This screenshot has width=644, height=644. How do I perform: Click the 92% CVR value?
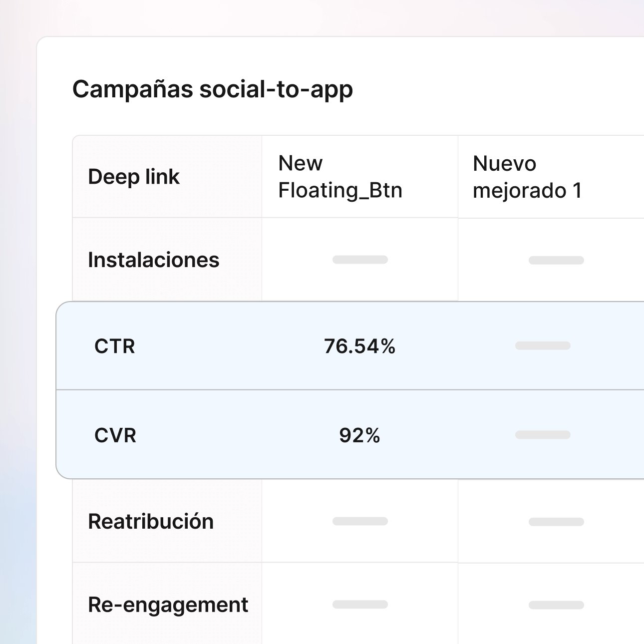[359, 435]
